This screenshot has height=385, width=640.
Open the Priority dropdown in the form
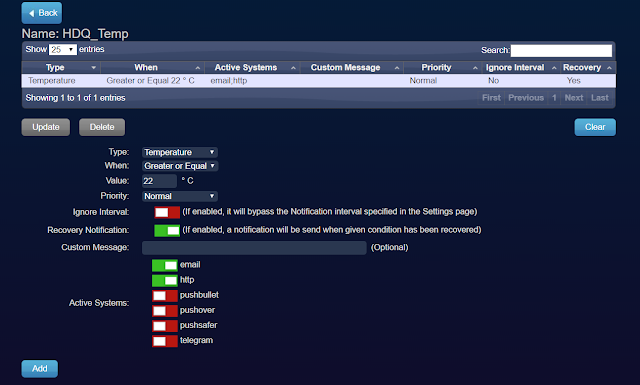(x=180, y=196)
